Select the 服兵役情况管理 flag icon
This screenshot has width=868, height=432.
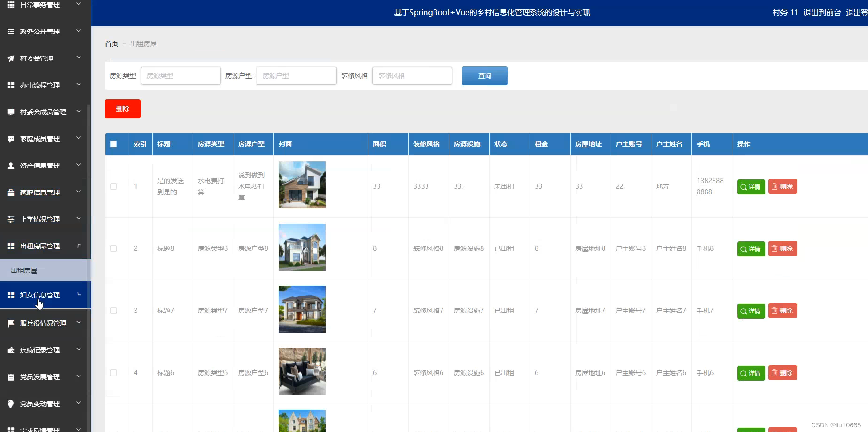11,322
